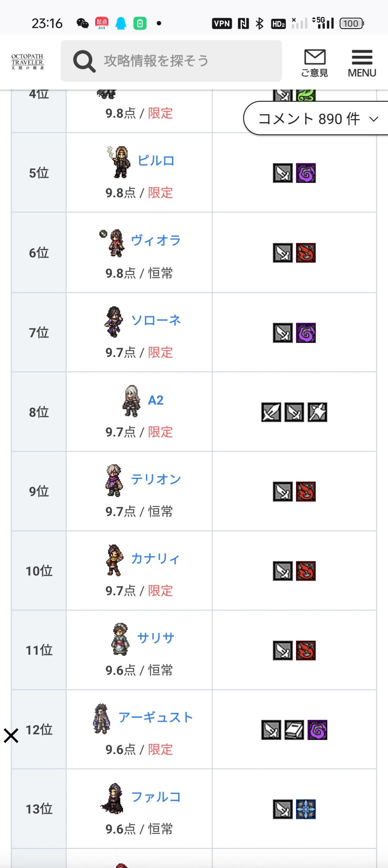388x868 pixels.
Task: Tap the tome weapon icon for アーギュスト
Action: click(x=294, y=730)
